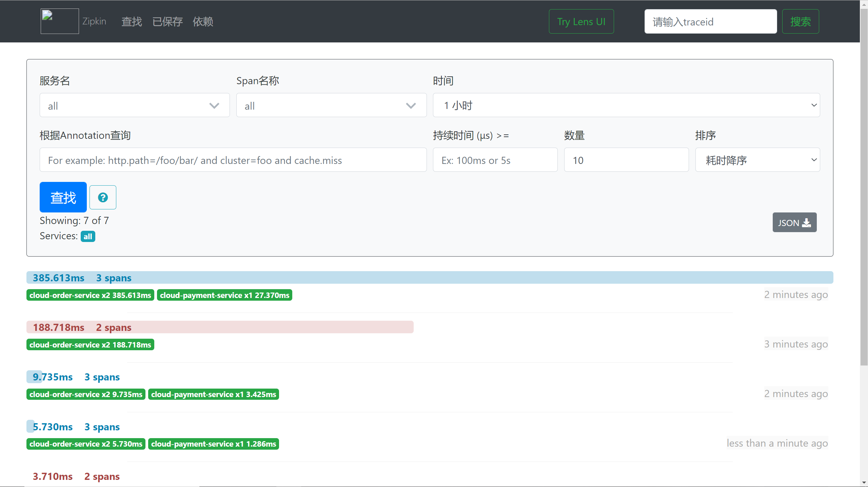Click the cloud-payment-service x1 27.370ms tag
Screen dimensions: 868x487
coord(224,295)
